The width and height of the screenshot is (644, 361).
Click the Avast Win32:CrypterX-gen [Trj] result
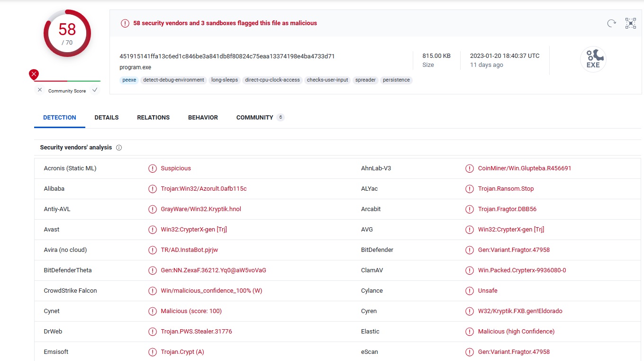pos(194,230)
